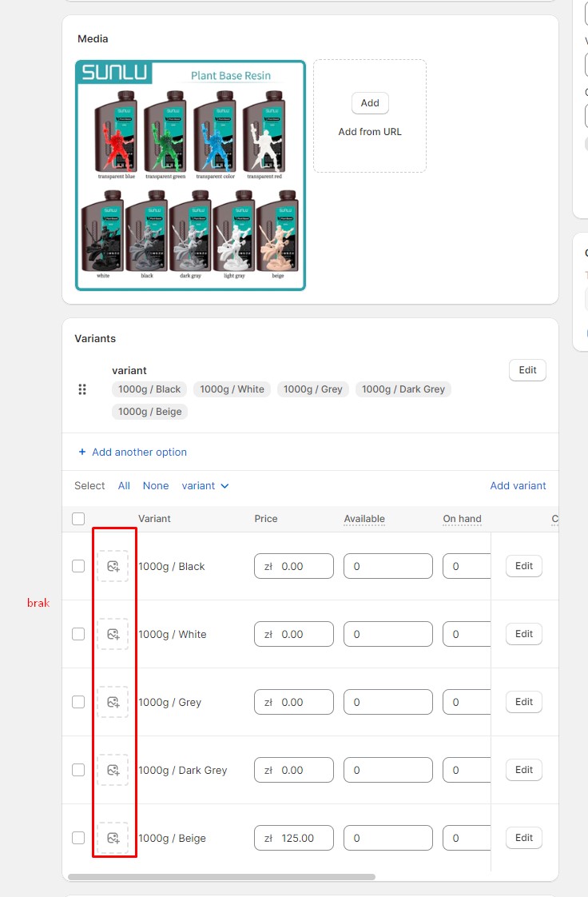Open the SUNLU Plant Base Resin image
Screen dimensions: 588x897
190,175
